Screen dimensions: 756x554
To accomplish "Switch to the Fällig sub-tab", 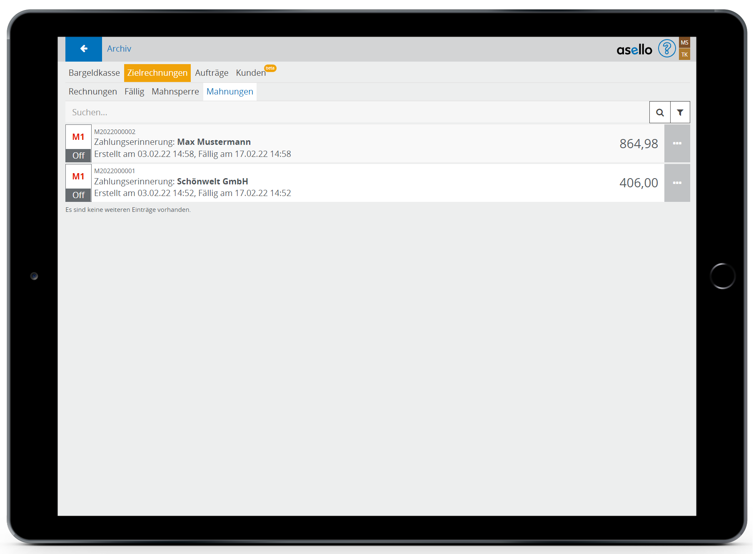I will [134, 92].
